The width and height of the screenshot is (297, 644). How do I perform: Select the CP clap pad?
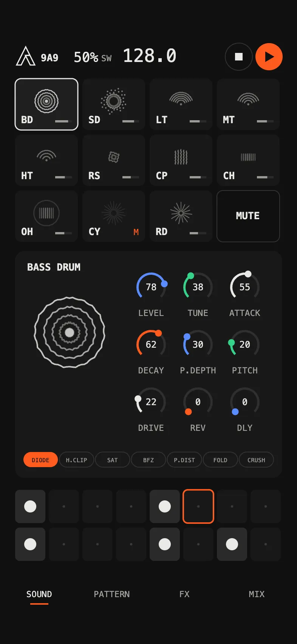coord(181,160)
